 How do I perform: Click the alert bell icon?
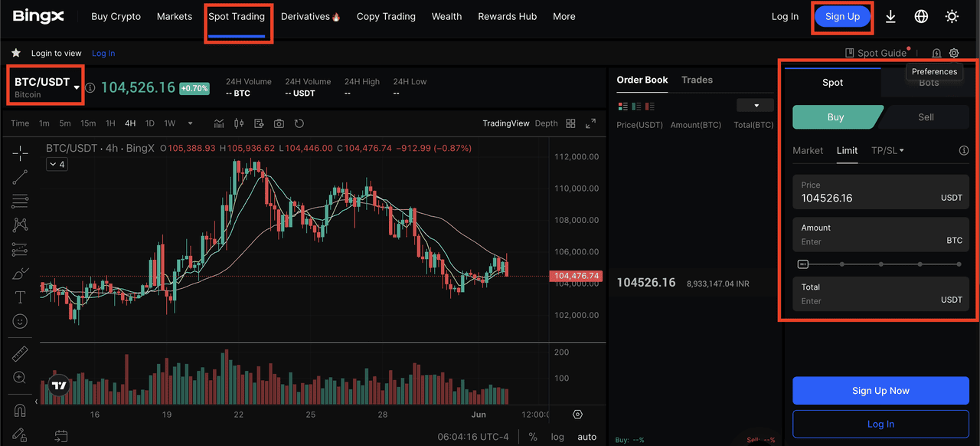click(936, 53)
